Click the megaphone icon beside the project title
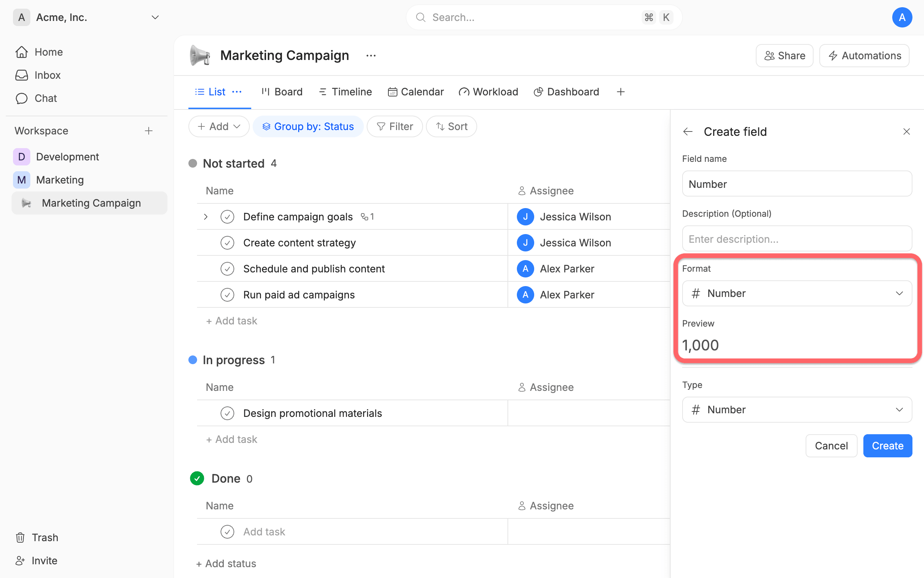Screen dimensions: 924x578 pos(200,55)
